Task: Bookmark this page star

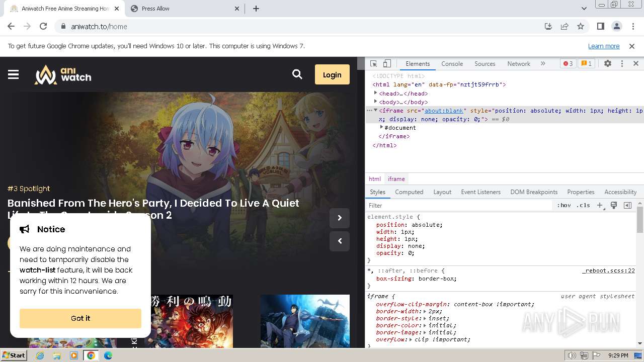Action: (x=581, y=26)
